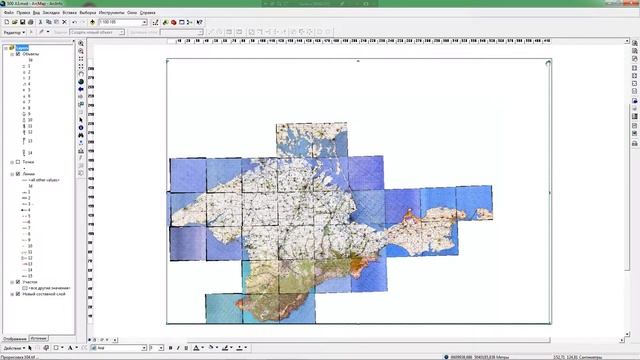Select the Zoom Out magnifier tool
640x360 pixels.
tap(81, 51)
